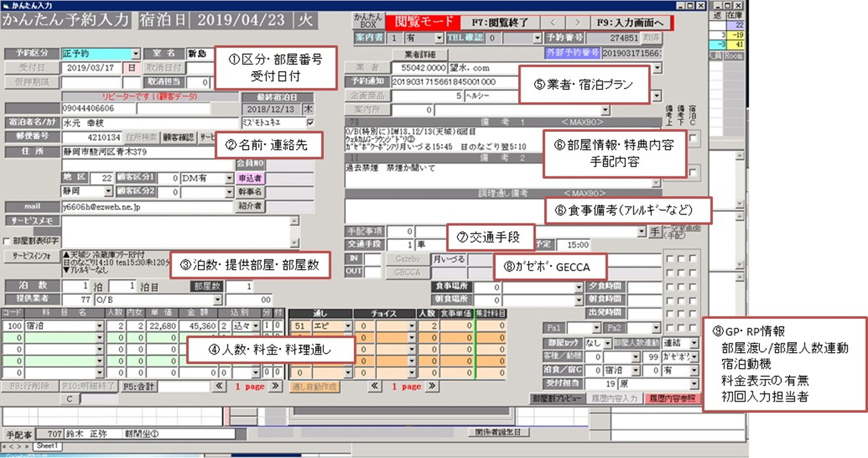The image size is (868, 458).
Task: Select the Sheet1 tab
Action: click(x=47, y=446)
